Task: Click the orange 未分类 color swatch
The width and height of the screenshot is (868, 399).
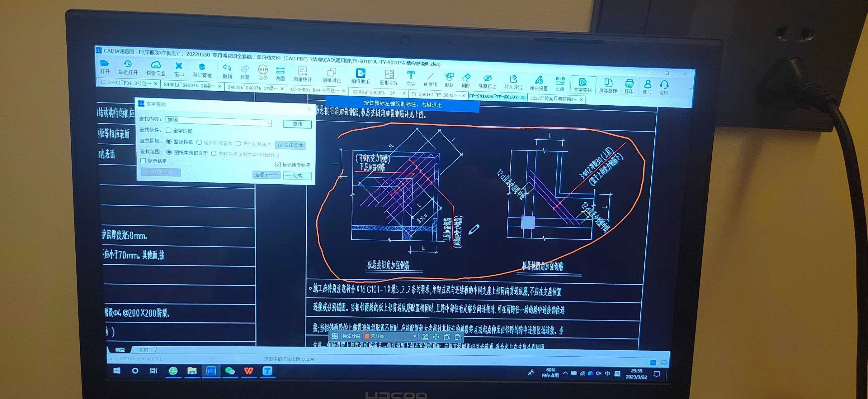Action: click(367, 336)
